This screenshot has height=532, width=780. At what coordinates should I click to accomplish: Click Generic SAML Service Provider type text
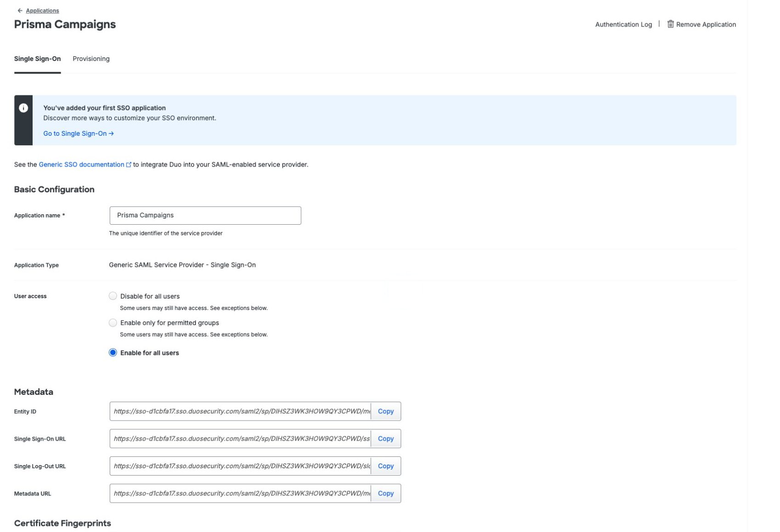pyautogui.click(x=182, y=265)
